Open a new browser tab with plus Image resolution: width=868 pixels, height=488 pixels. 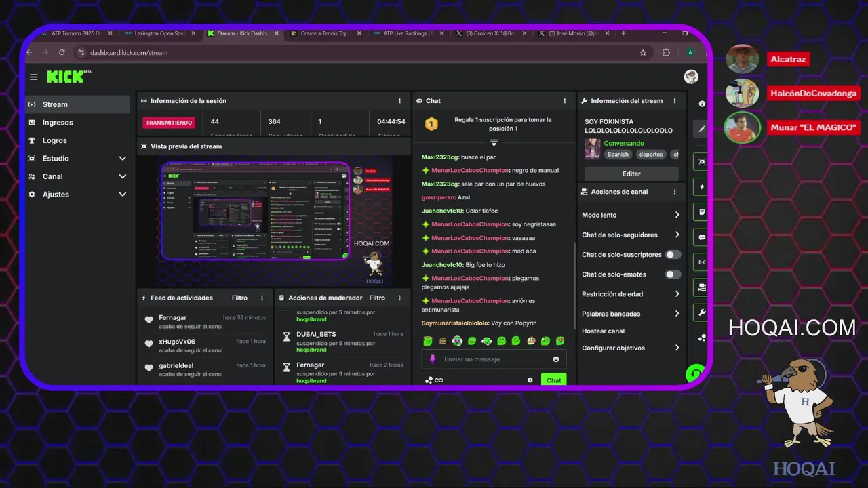623,33
